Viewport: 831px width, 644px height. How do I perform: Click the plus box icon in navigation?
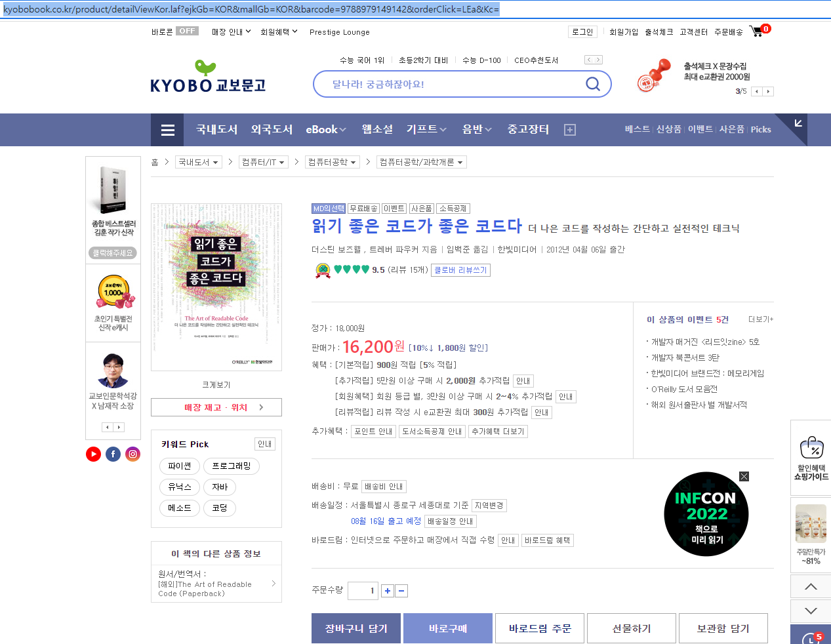click(x=570, y=130)
